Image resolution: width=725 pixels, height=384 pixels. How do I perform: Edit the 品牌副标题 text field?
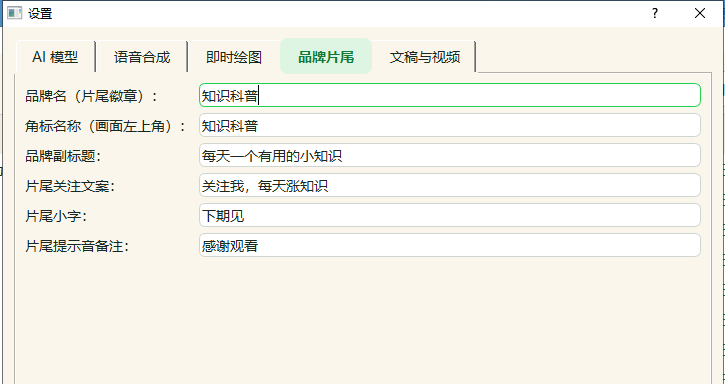pos(450,155)
